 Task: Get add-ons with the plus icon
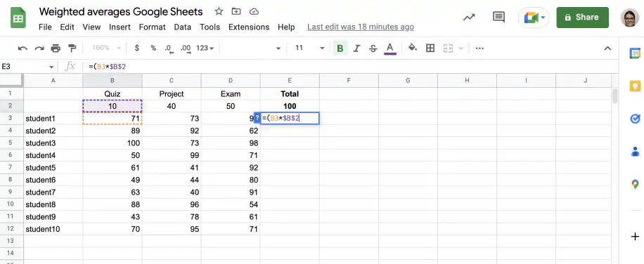tap(635, 237)
